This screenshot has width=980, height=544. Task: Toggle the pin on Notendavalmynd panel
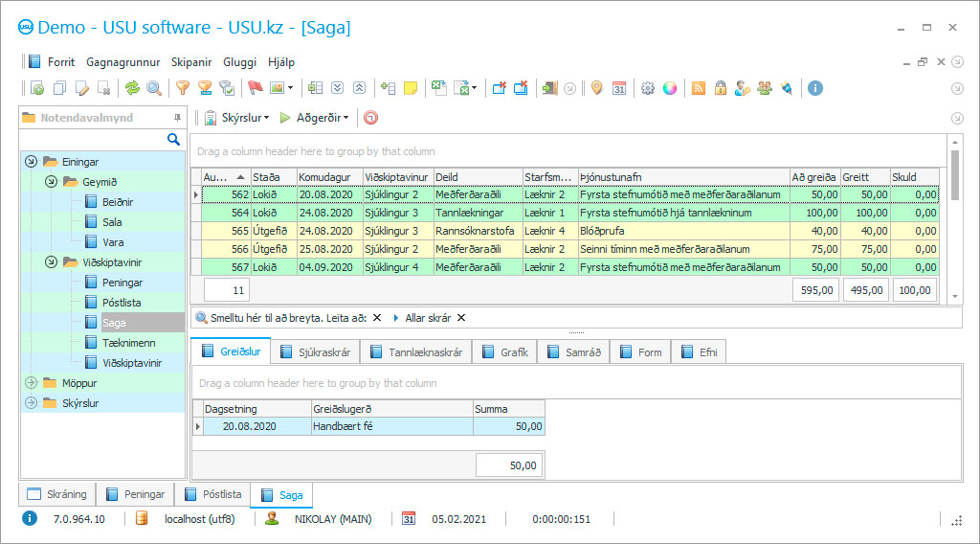[x=177, y=118]
